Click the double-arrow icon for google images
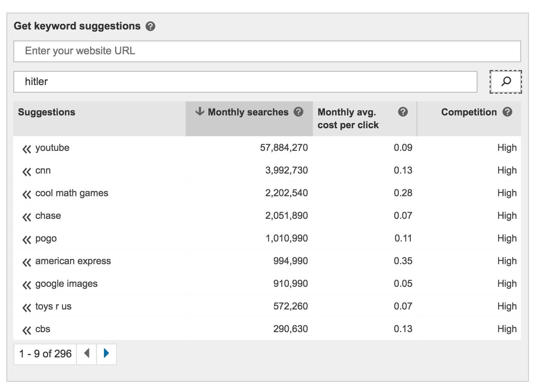 click(x=27, y=285)
